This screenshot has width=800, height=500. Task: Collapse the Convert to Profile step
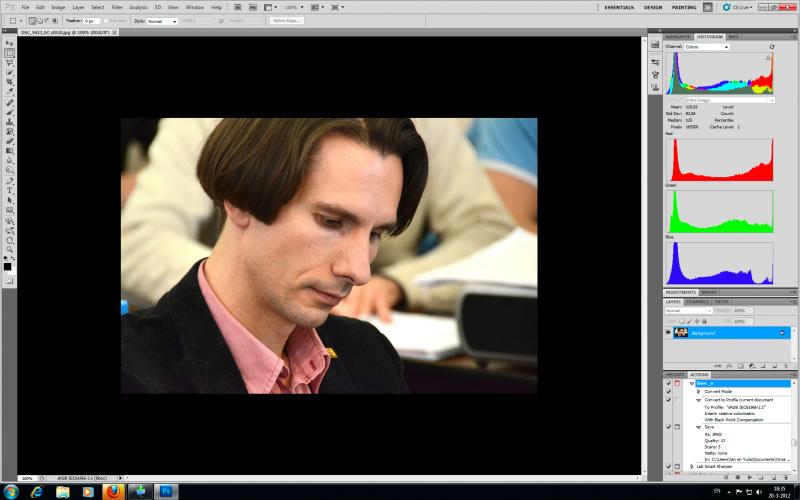[698, 400]
